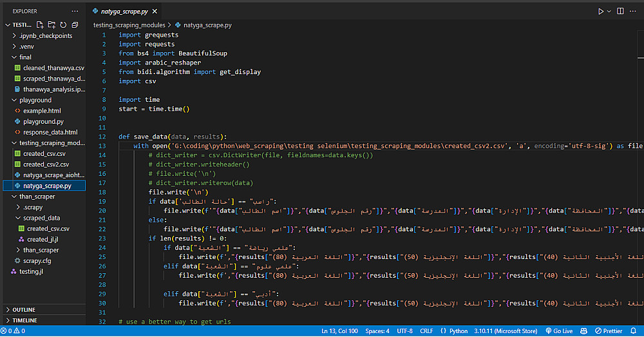This screenshot has height=337, width=644.
Task: Split the editor to the right
Action: pos(621,11)
